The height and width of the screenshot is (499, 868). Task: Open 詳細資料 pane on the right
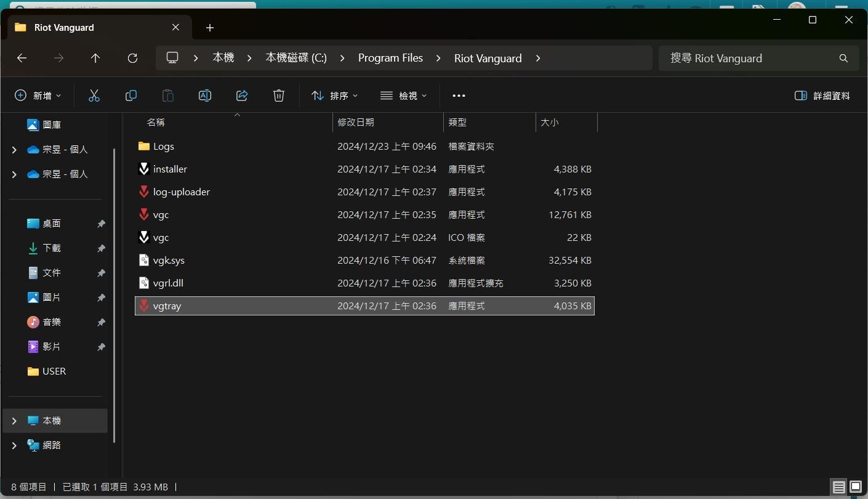pos(822,95)
